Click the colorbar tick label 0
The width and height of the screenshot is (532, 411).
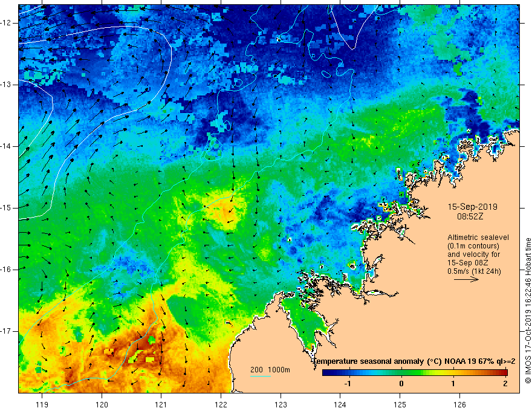point(401,384)
